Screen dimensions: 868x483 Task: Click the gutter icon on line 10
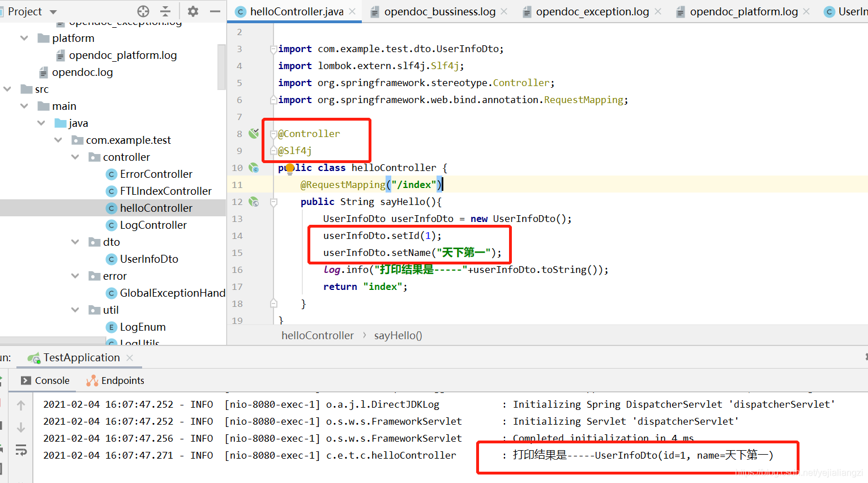254,168
